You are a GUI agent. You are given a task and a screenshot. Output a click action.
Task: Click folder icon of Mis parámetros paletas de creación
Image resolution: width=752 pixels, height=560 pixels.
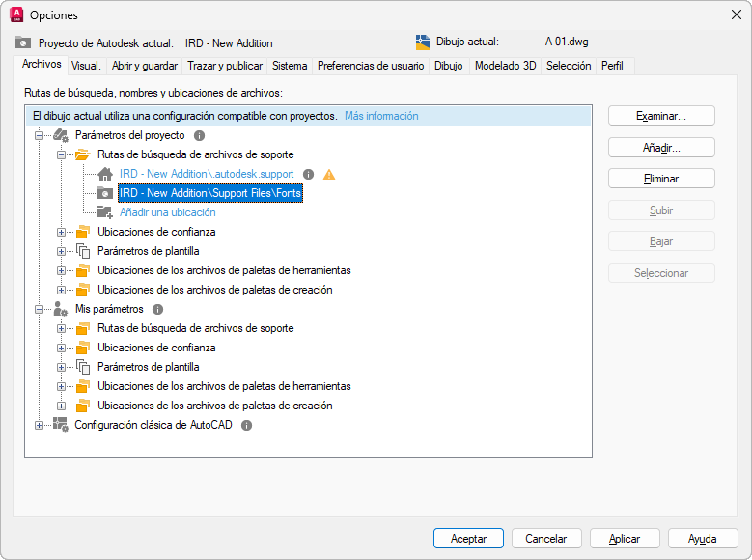click(x=82, y=406)
